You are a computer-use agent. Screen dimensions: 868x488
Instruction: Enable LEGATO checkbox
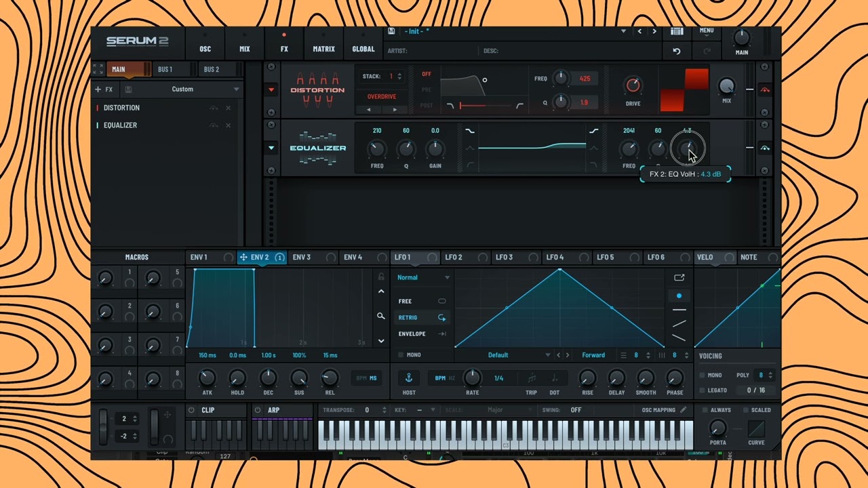pyautogui.click(x=703, y=390)
